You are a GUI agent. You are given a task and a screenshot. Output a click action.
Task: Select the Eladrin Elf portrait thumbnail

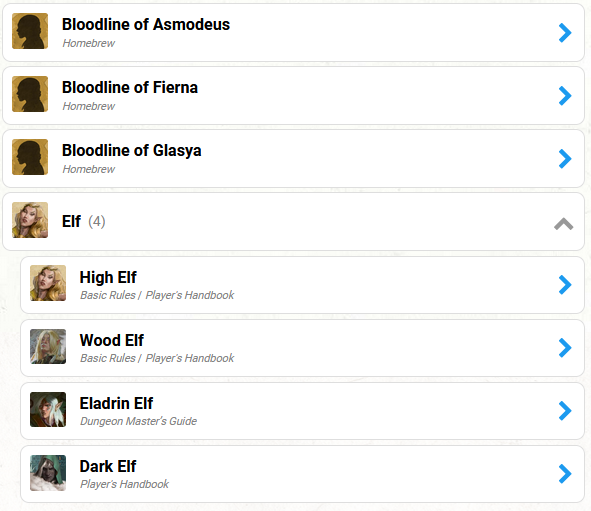(48, 409)
